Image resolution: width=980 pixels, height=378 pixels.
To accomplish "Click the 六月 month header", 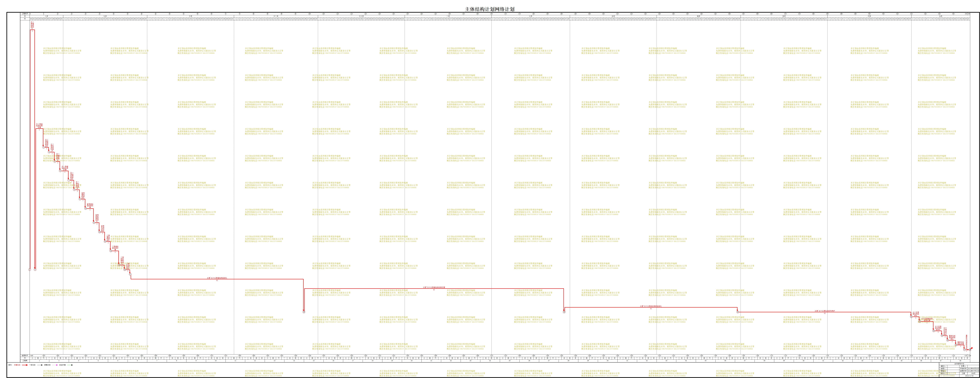I will tap(869, 16).
